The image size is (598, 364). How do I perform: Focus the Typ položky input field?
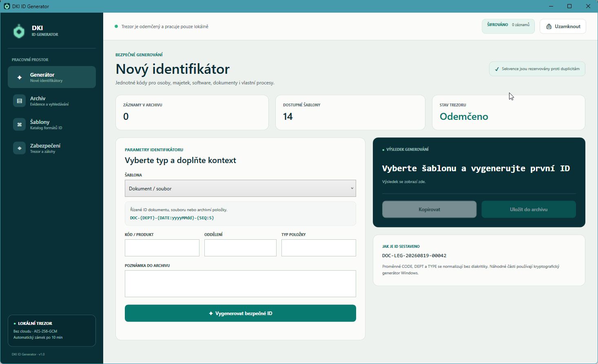coord(319,248)
